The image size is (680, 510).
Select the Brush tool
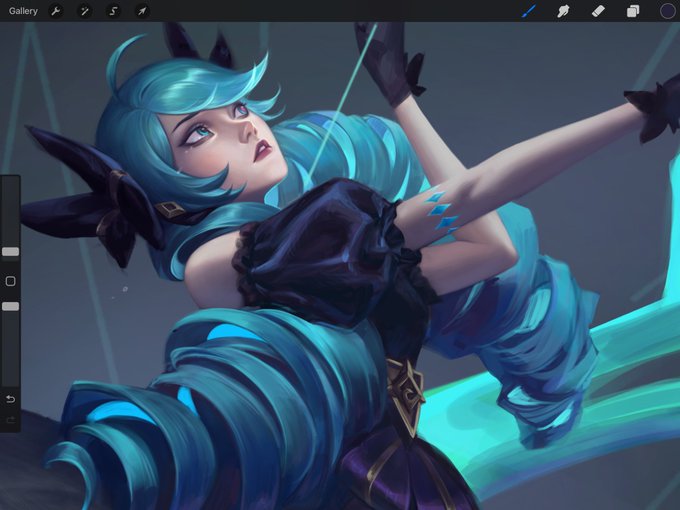tap(528, 11)
